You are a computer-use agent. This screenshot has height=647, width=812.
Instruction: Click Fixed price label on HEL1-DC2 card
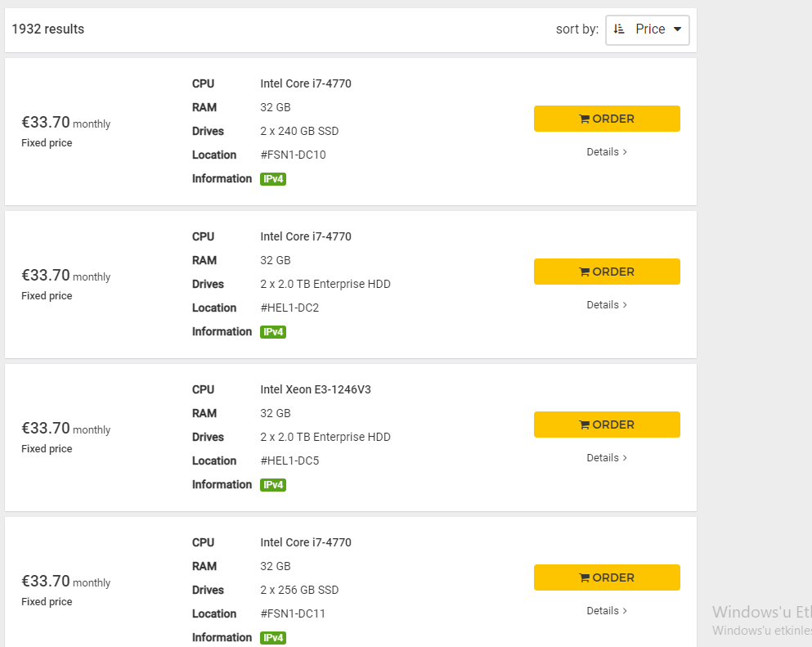click(x=47, y=296)
